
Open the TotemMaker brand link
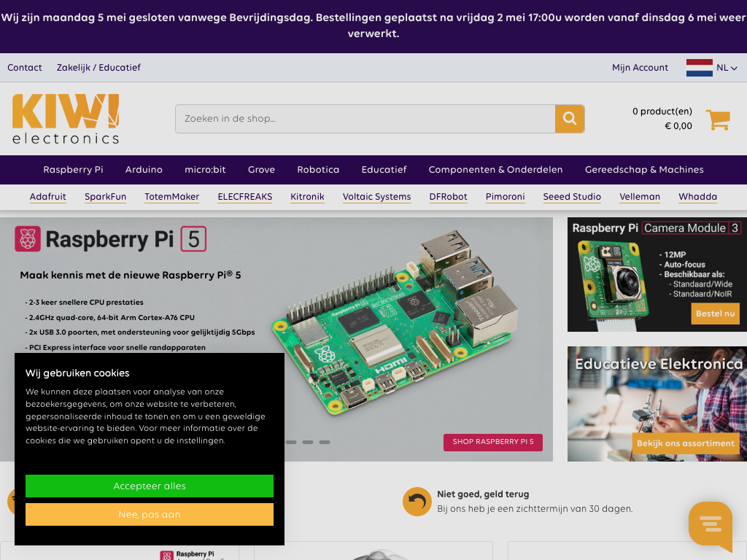coord(172,197)
